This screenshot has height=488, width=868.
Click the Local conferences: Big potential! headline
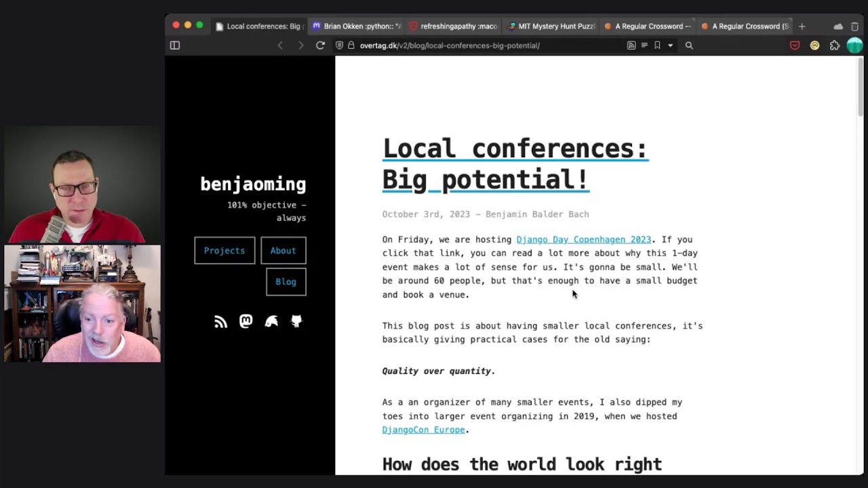tap(515, 164)
